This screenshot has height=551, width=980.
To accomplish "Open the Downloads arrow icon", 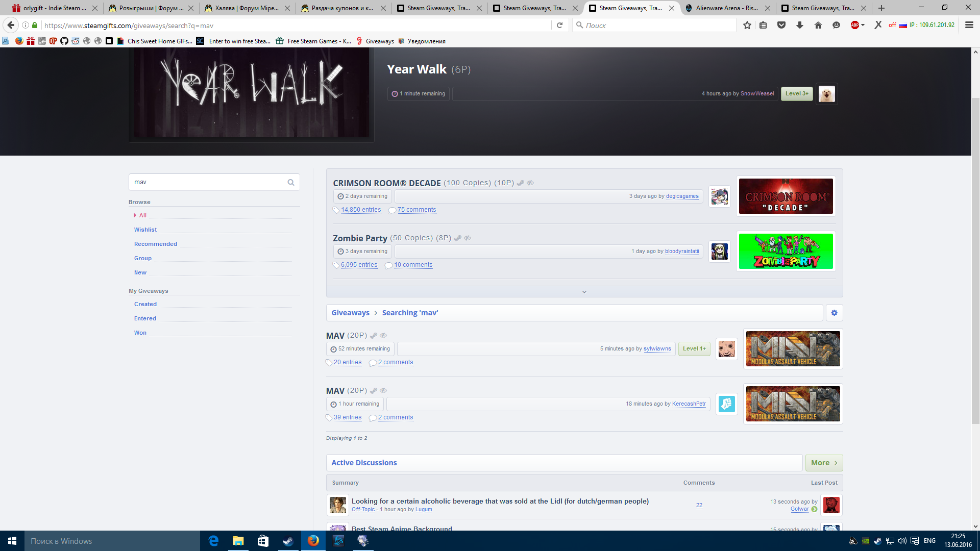I will click(x=800, y=25).
